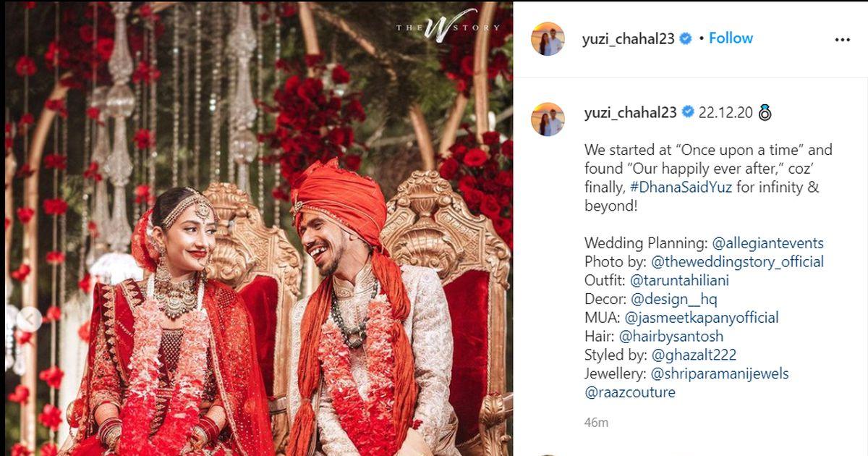Follow the yuzi_chahal23 account
Viewport: 868px width, 456px height.
pyautogui.click(x=731, y=38)
